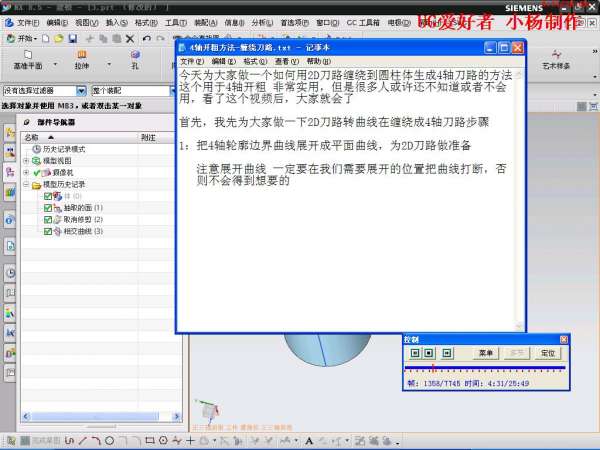
Task: Open the history clock tab in left sidebar
Action: pos(10,273)
